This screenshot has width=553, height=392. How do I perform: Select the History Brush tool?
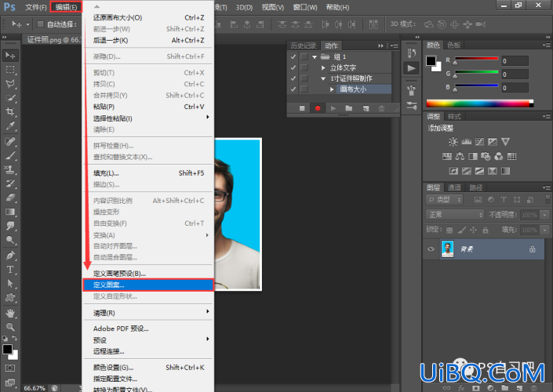(x=10, y=183)
